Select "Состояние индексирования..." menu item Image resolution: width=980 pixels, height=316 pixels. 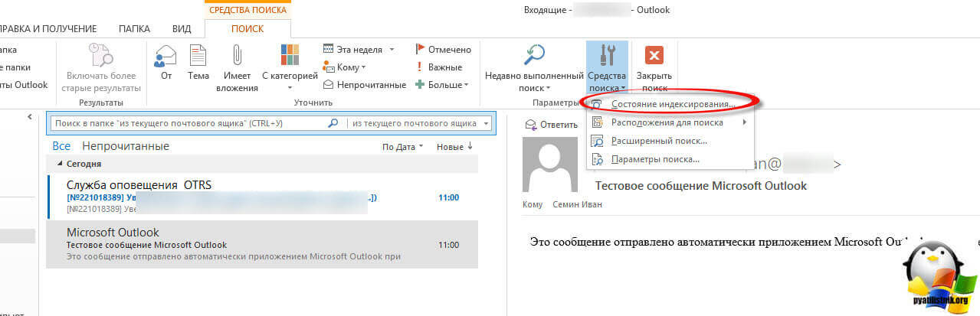point(670,103)
